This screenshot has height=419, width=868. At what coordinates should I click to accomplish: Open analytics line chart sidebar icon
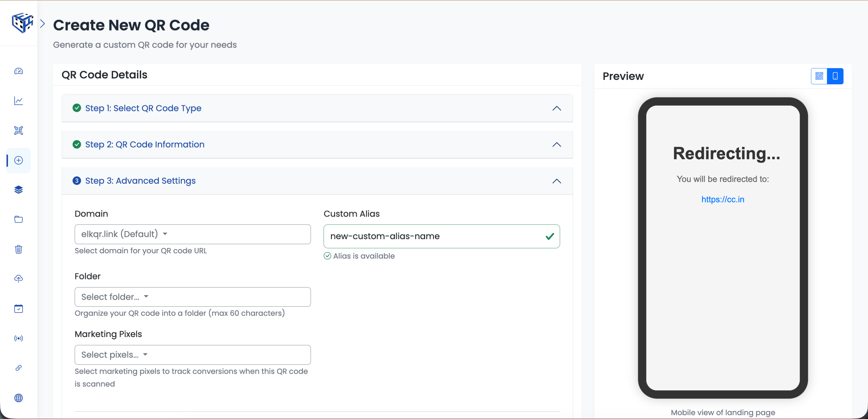pyautogui.click(x=19, y=101)
